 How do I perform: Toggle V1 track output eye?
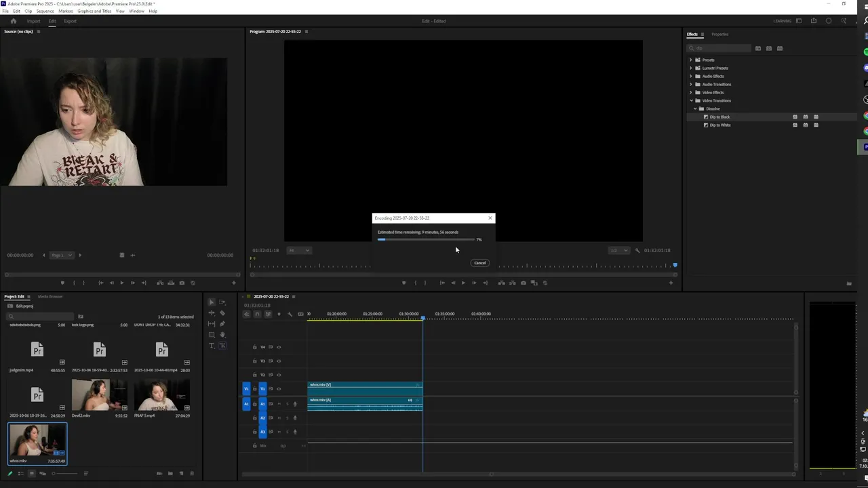[279, 388]
